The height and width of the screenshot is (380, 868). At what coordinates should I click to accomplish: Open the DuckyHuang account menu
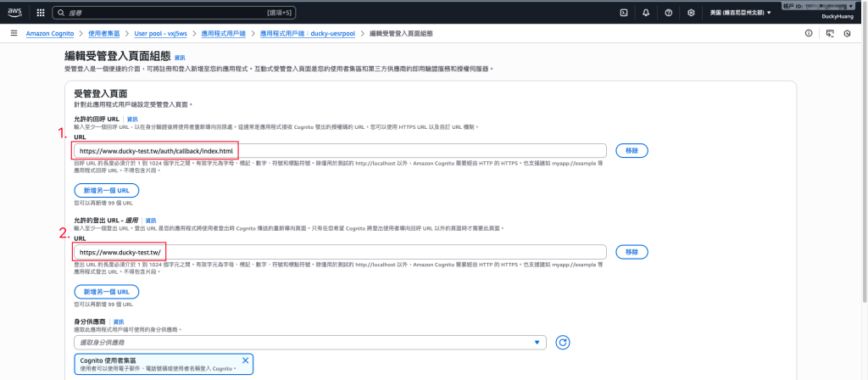coord(837,17)
